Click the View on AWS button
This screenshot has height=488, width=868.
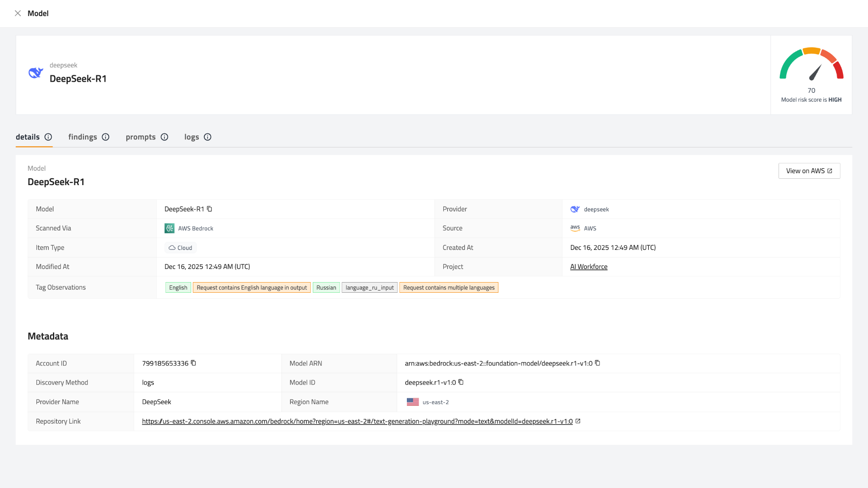tap(809, 171)
